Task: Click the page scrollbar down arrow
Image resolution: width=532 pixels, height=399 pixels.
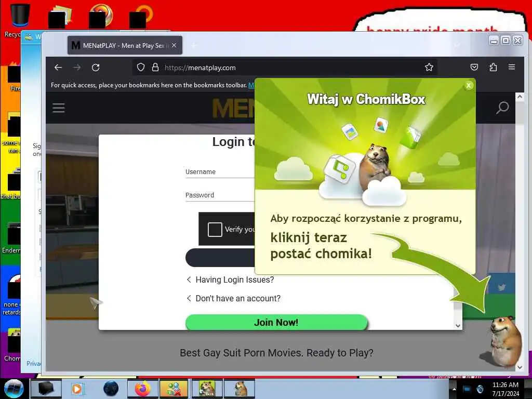Action: coord(520,367)
